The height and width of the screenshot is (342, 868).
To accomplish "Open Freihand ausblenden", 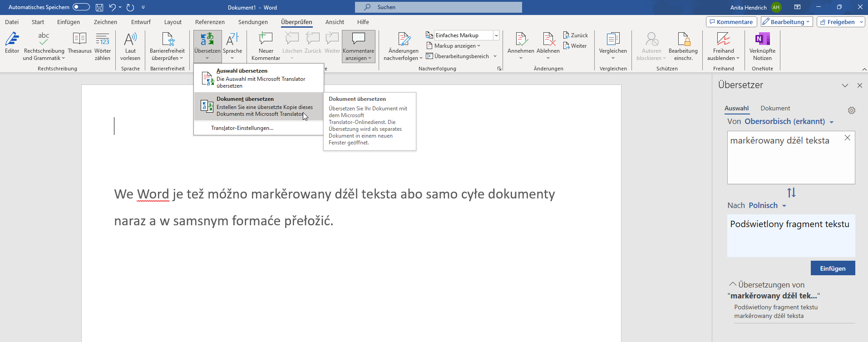I will click(x=723, y=46).
